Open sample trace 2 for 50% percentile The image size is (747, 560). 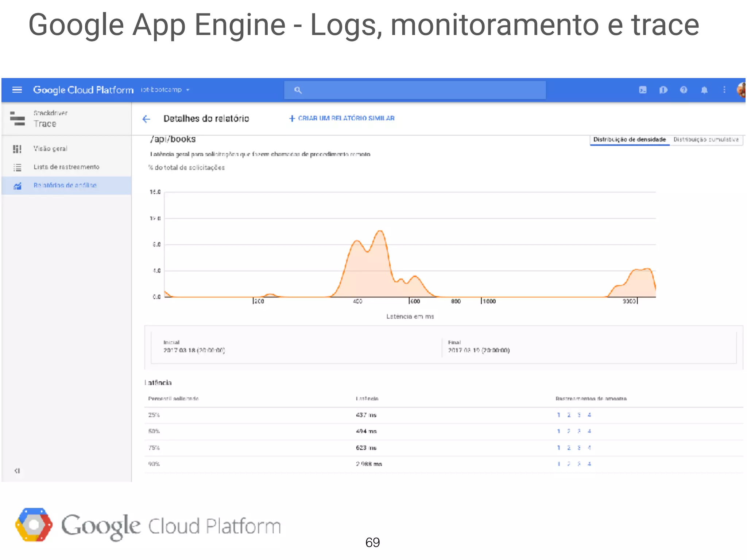click(x=569, y=431)
